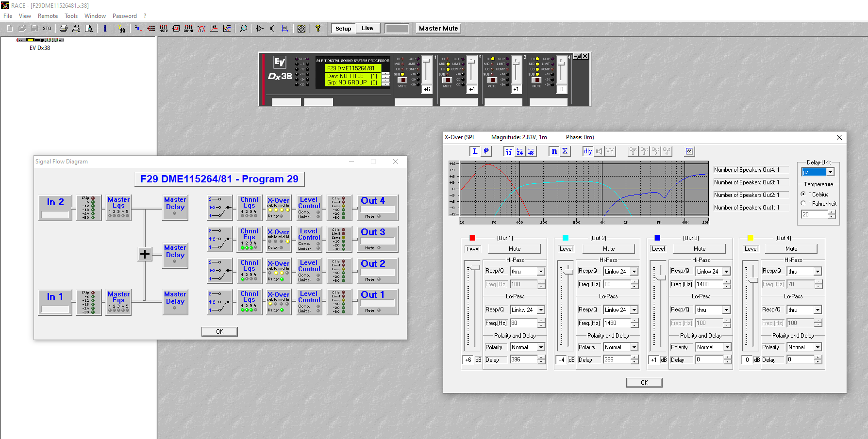868x439 pixels.
Task: Select the Celsius temperature option
Action: point(803,194)
